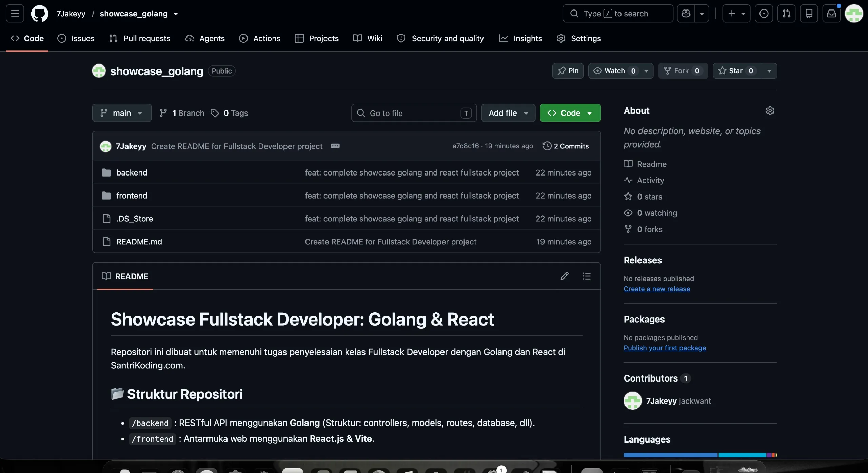Viewport: 868px width, 473px height.
Task: Open the Settings tab
Action: coord(579,38)
